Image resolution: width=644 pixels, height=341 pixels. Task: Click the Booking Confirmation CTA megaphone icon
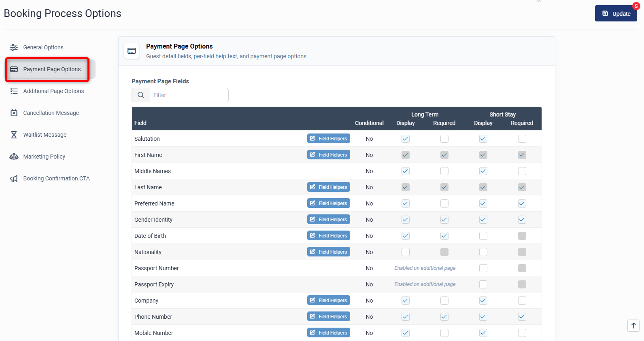(14, 178)
